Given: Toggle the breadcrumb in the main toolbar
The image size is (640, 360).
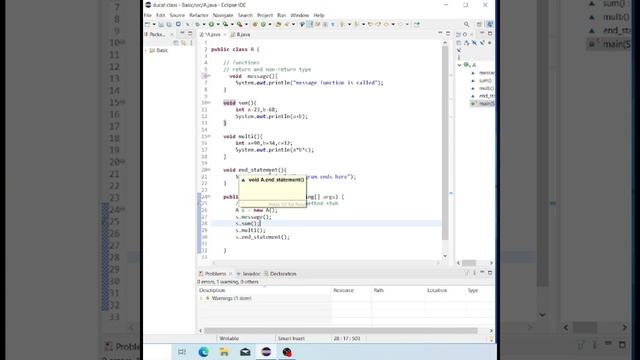Looking at the screenshot, I should (x=302, y=24).
